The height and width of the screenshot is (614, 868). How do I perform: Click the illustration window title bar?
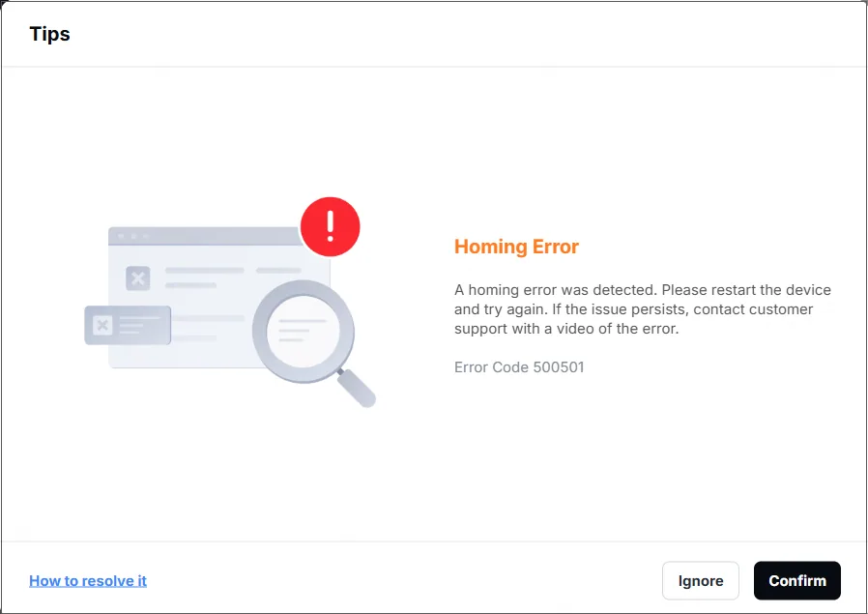click(205, 236)
